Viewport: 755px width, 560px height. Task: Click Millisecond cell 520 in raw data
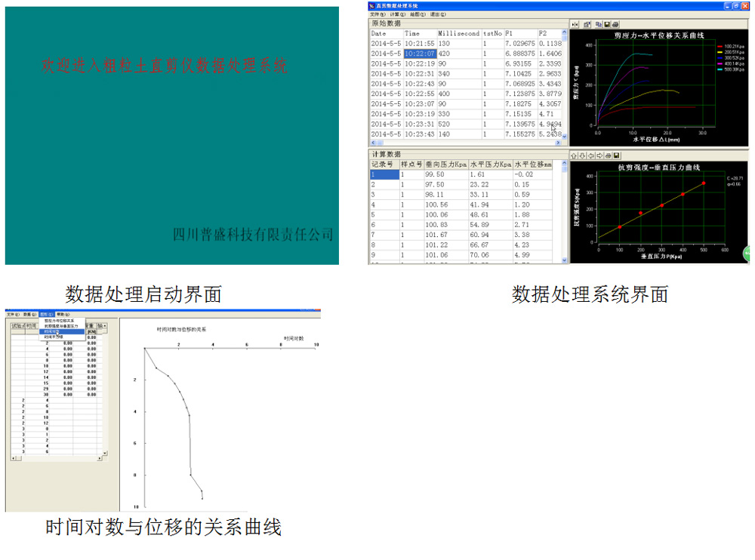tap(458, 125)
